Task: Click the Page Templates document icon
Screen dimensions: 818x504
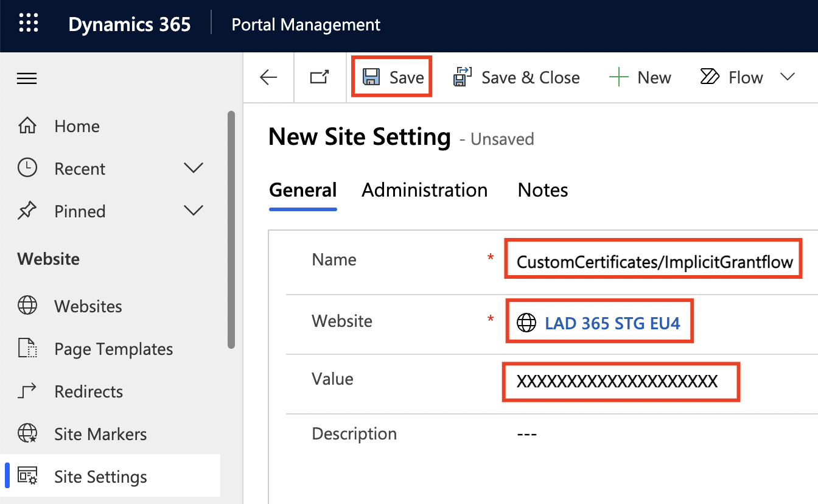Action: [27, 349]
